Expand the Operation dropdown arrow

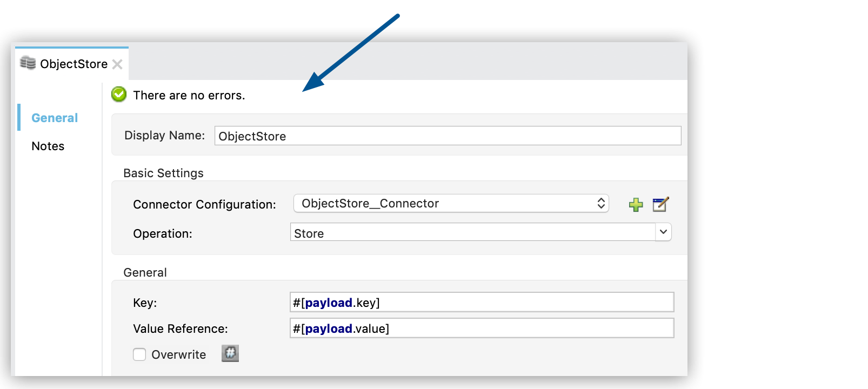pyautogui.click(x=663, y=232)
